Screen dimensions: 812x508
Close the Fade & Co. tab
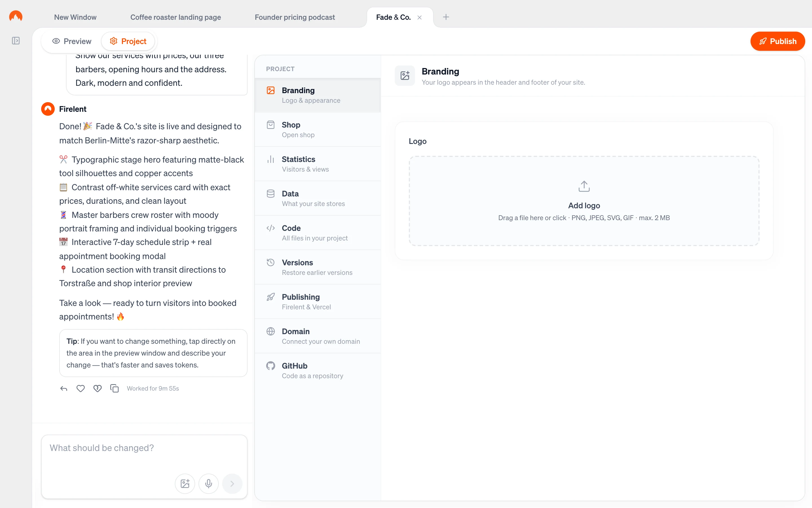point(420,17)
